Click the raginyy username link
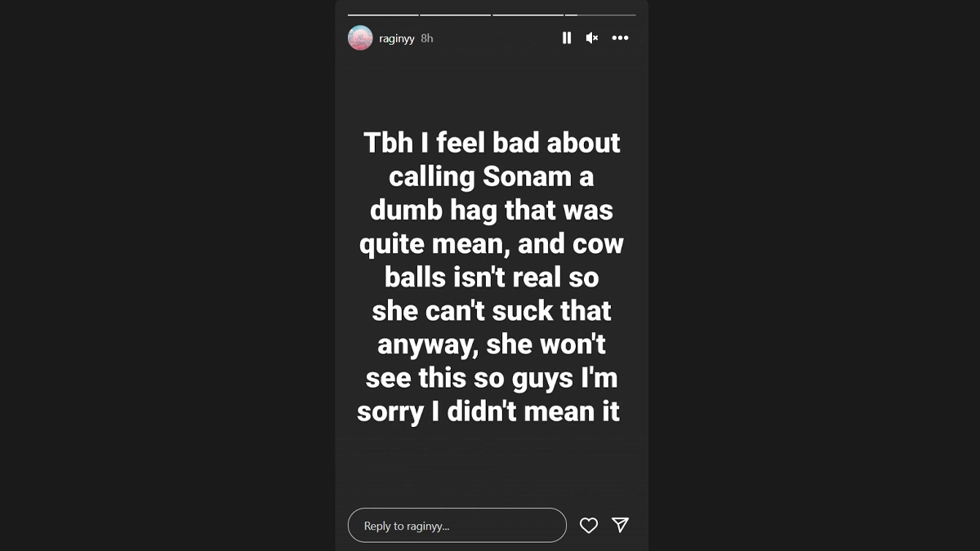This screenshot has height=551, width=980. pos(397,38)
